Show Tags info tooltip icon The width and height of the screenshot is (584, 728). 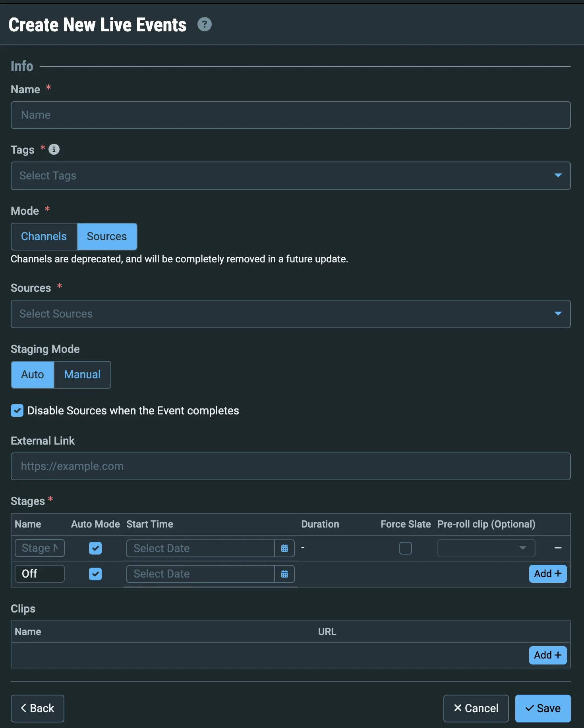click(54, 150)
